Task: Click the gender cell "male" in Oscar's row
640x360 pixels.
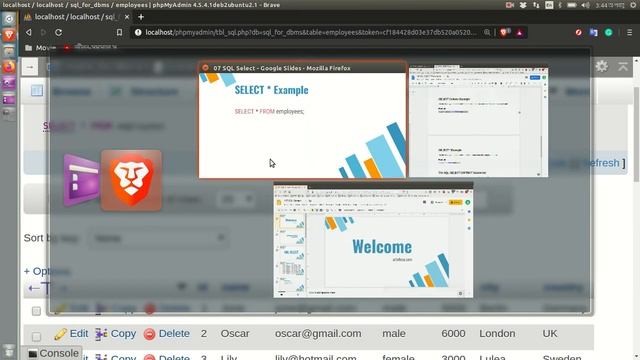Action: point(394,333)
